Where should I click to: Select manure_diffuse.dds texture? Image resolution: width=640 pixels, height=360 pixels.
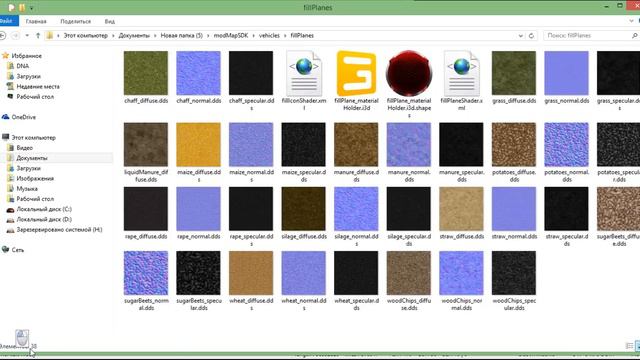click(356, 144)
